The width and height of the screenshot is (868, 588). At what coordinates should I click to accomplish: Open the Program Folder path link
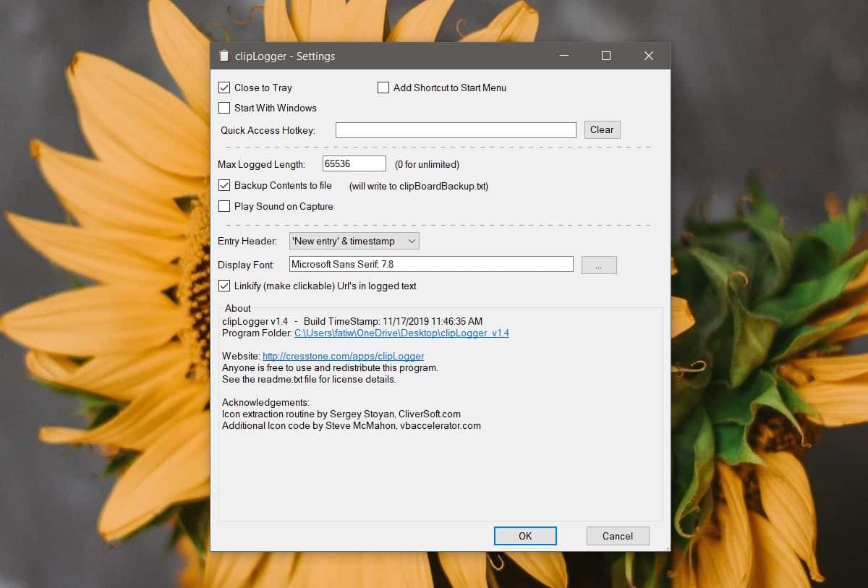coord(401,333)
